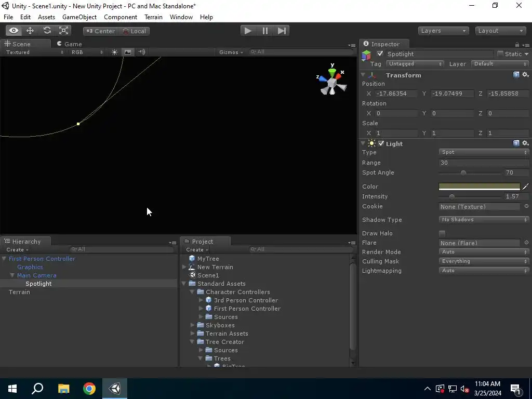Select the Hand (view) tool
The image size is (532, 399).
point(14,31)
